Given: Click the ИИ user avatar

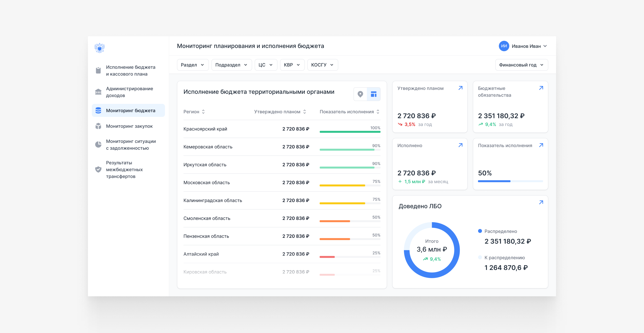Looking at the screenshot, I should [x=504, y=46].
